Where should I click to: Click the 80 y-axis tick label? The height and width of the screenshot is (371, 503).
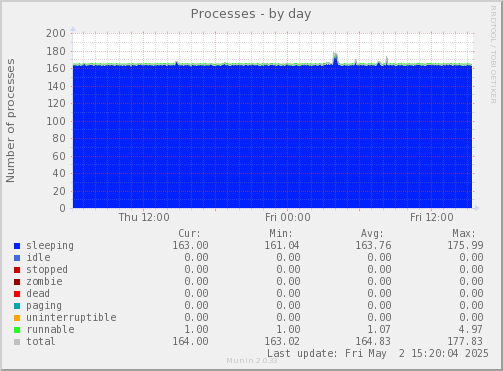[59, 138]
